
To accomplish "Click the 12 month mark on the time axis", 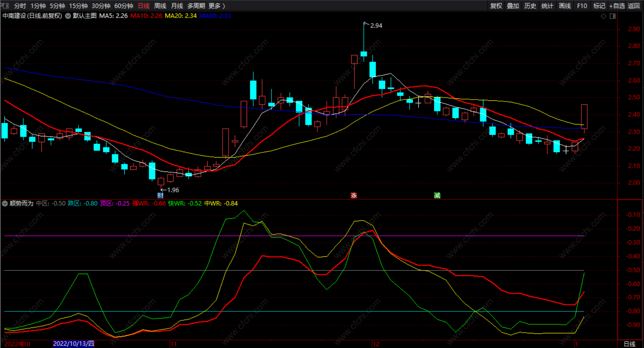I will (376, 344).
